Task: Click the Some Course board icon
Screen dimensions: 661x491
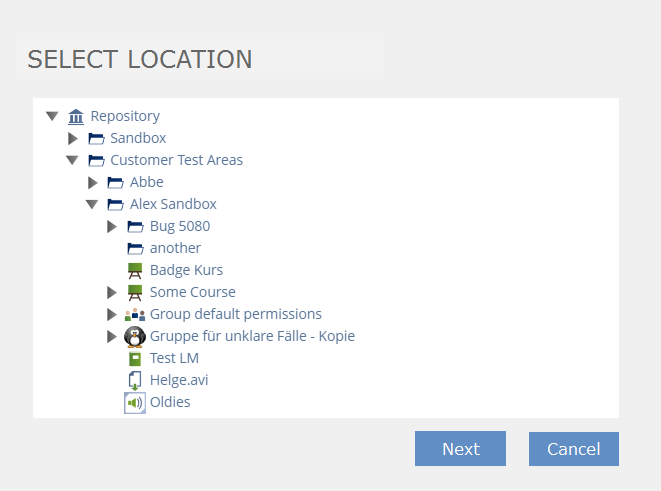Action: click(x=135, y=292)
